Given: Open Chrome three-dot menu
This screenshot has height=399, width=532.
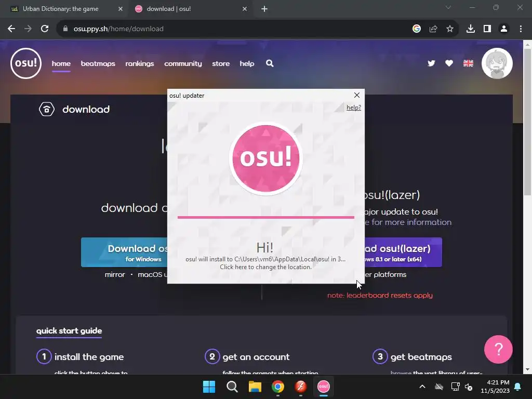Looking at the screenshot, I should click(x=521, y=29).
